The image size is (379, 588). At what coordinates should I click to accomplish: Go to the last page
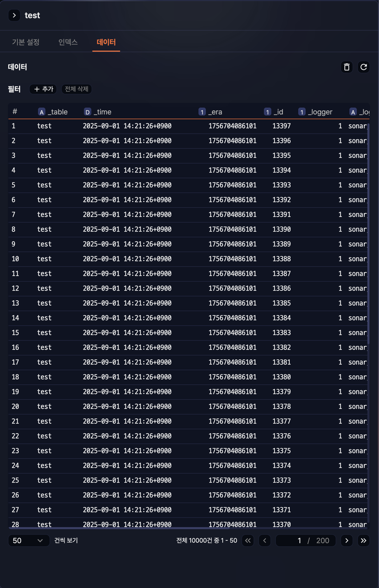tap(363, 541)
